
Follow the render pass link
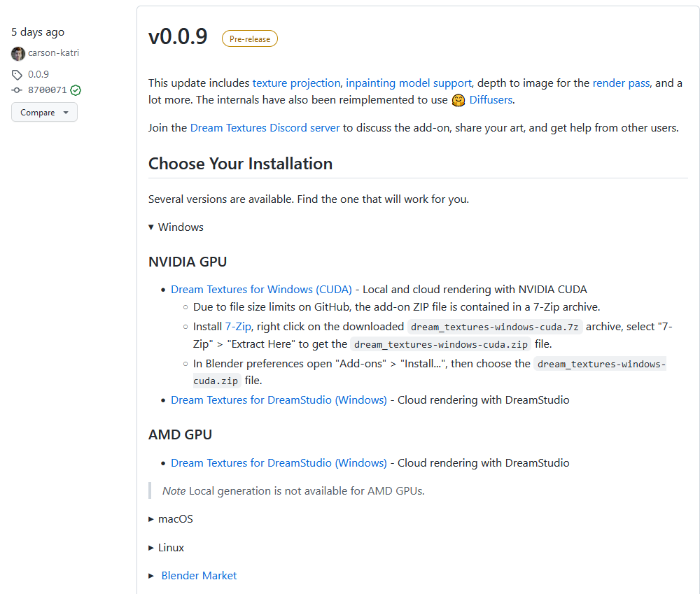coord(621,83)
